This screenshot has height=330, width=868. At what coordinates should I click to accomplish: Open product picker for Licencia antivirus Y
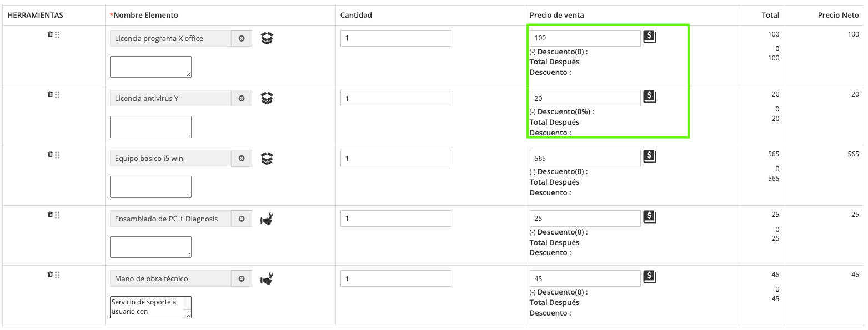pos(267,98)
